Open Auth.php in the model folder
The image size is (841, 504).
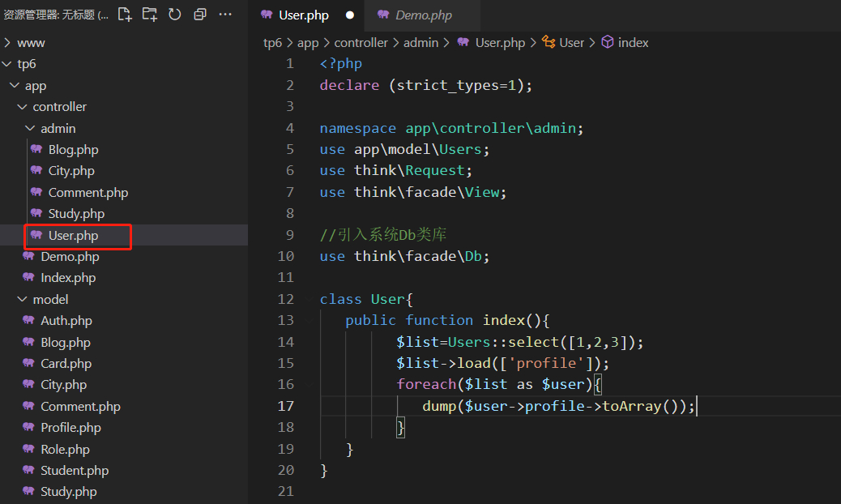(66, 320)
